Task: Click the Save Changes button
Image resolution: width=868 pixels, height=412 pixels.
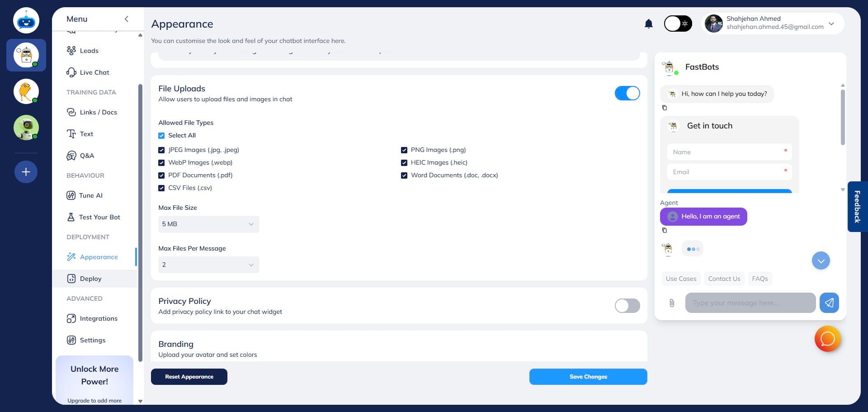Action: click(x=588, y=377)
